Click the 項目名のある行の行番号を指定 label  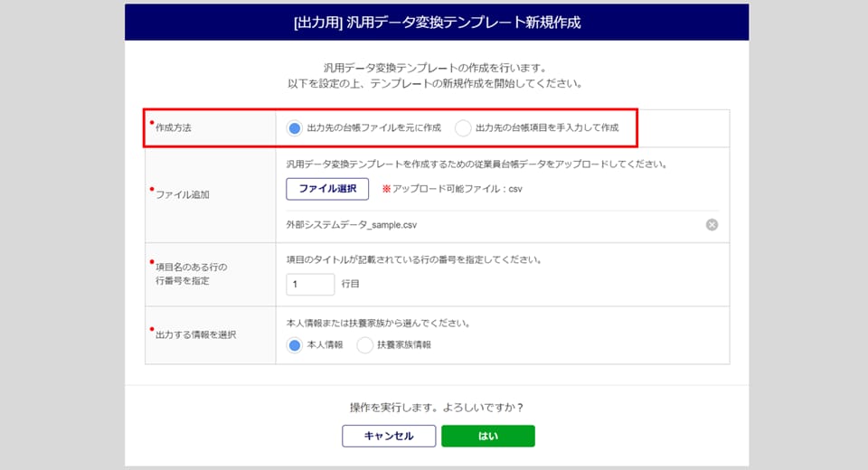coord(191,274)
